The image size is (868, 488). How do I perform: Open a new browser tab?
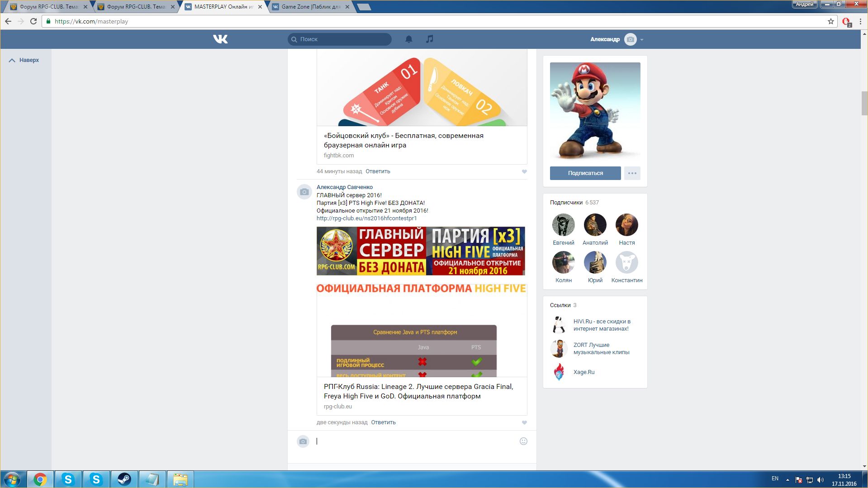[x=364, y=7]
